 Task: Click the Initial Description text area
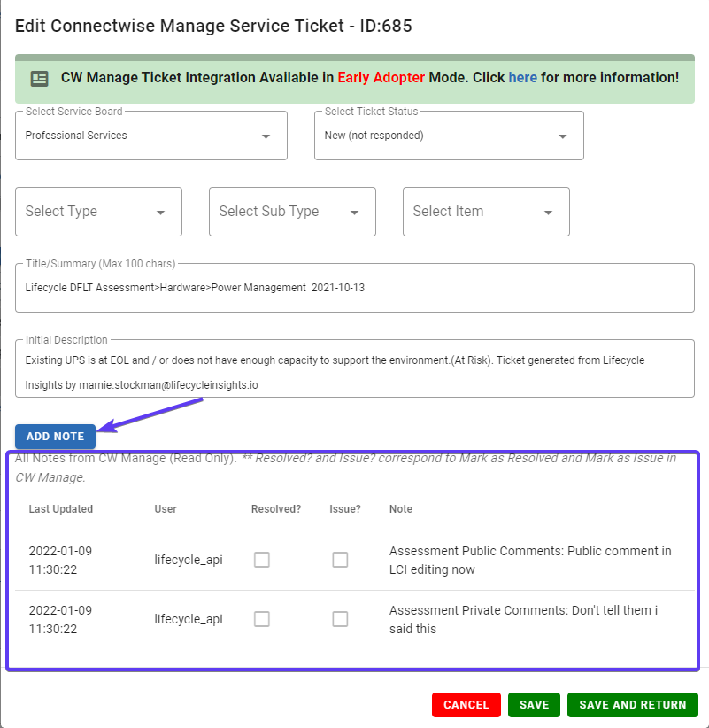[x=354, y=368]
